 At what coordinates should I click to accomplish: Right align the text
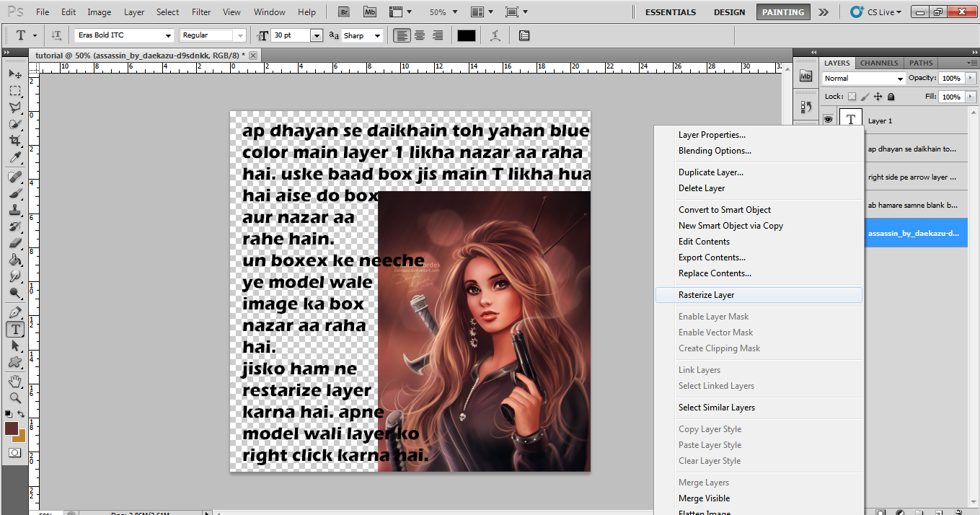point(437,35)
